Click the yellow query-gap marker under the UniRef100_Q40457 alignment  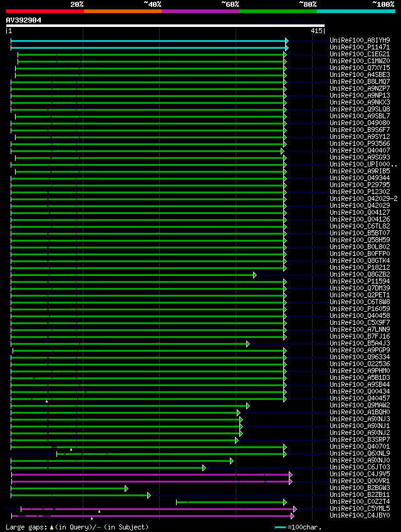(x=46, y=401)
